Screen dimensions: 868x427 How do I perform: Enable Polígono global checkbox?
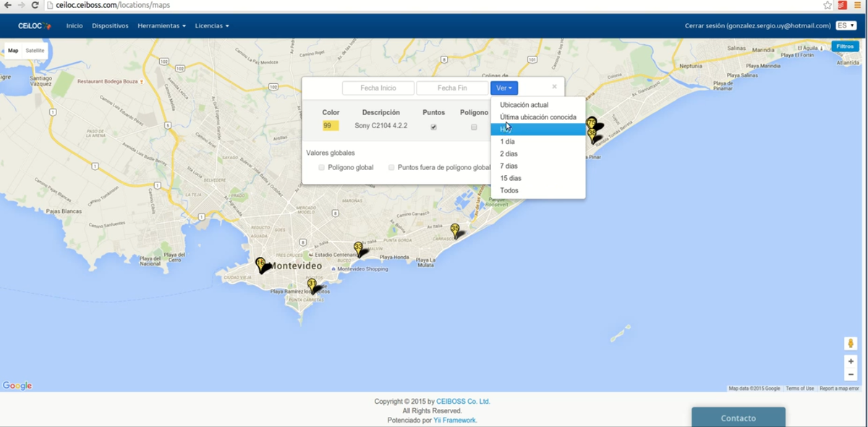322,167
